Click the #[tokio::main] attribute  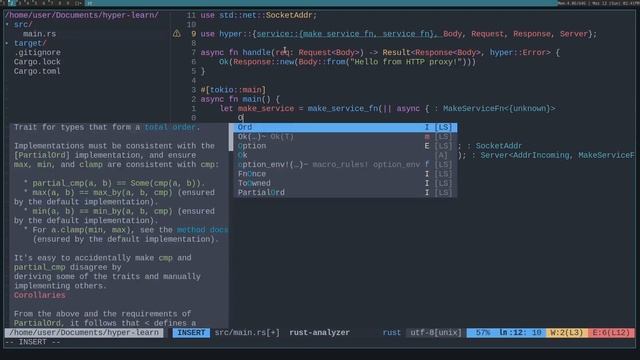coord(233,90)
